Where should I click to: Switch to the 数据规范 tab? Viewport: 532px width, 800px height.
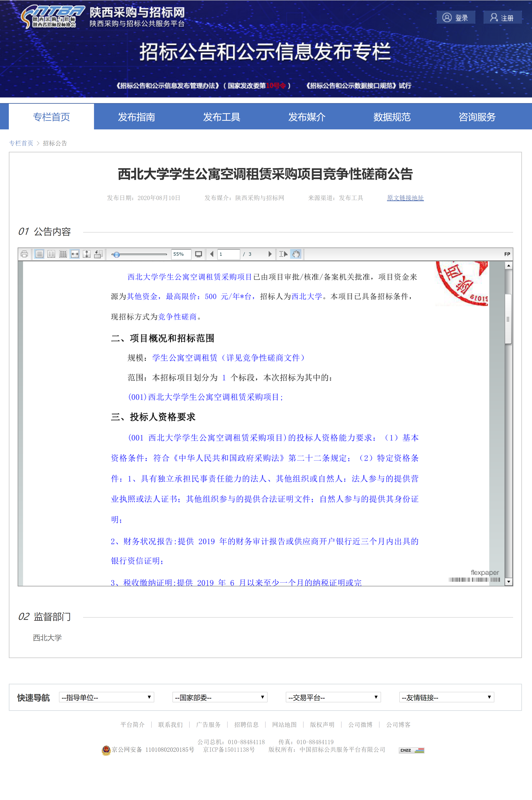(x=392, y=117)
